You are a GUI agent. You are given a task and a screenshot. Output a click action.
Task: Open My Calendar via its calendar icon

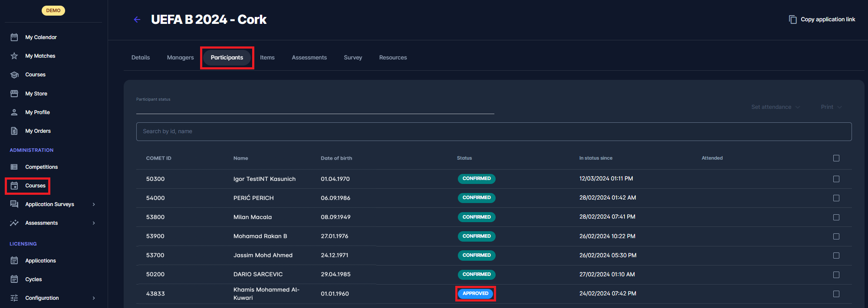(14, 37)
